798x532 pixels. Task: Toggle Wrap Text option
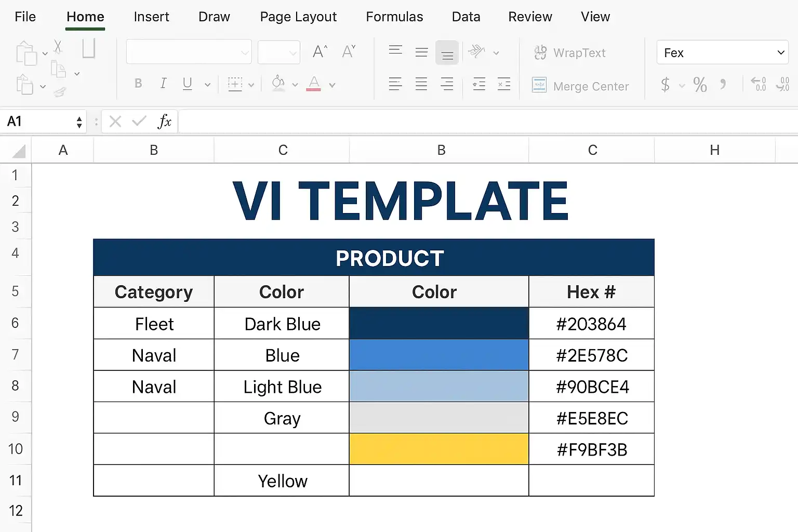point(570,53)
